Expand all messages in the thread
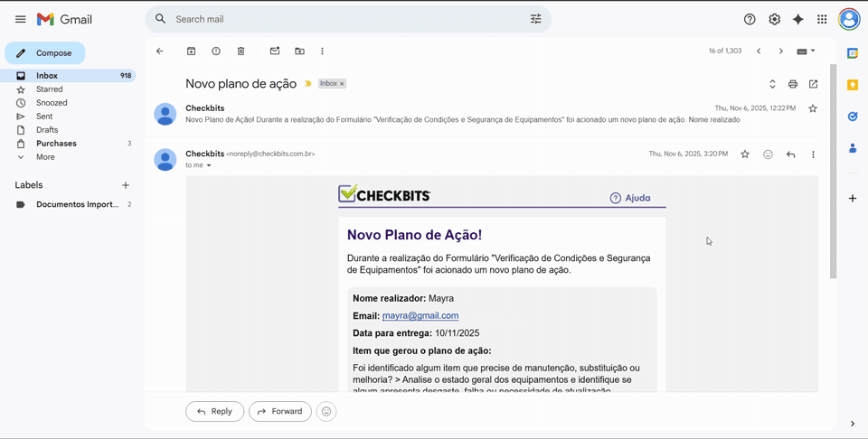 pyautogui.click(x=772, y=84)
